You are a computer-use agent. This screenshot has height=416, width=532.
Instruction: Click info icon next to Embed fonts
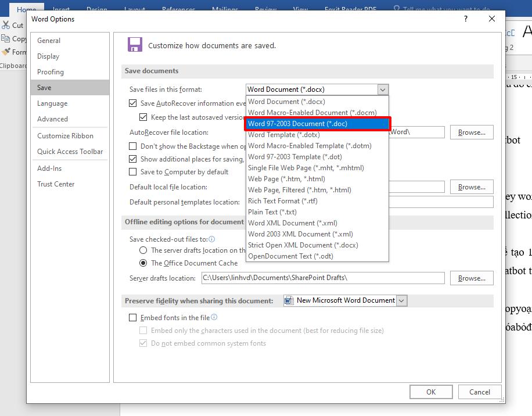click(214, 317)
